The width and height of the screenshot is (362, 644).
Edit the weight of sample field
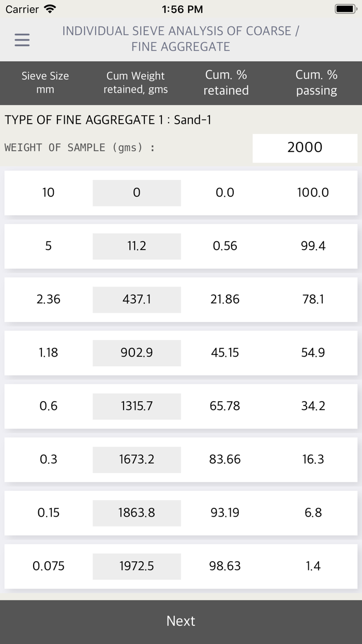305,148
